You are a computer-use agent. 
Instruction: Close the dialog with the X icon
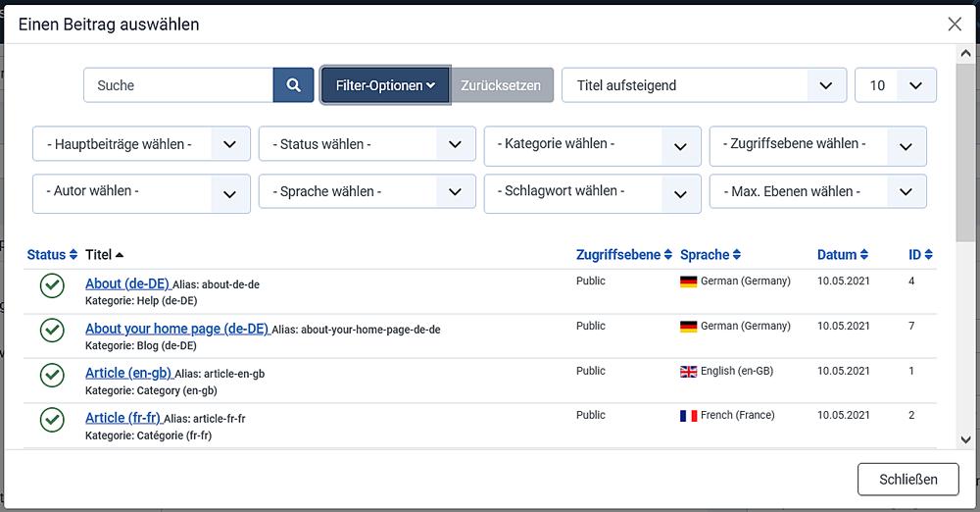(x=955, y=25)
